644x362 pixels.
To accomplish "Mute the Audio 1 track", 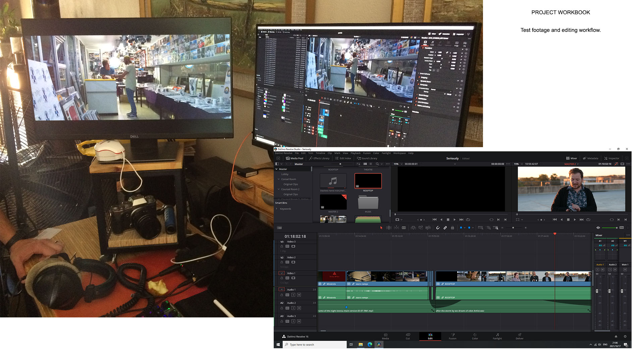I will point(299,295).
